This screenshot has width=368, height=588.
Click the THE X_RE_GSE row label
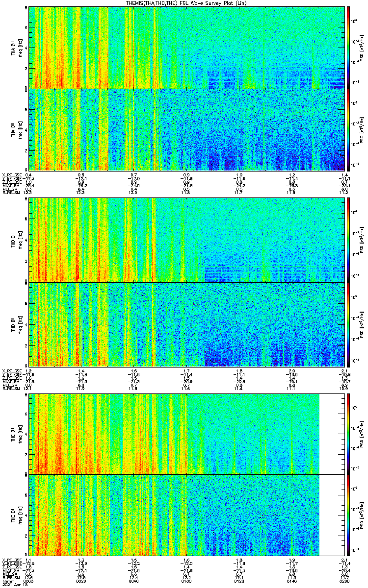[11, 560]
